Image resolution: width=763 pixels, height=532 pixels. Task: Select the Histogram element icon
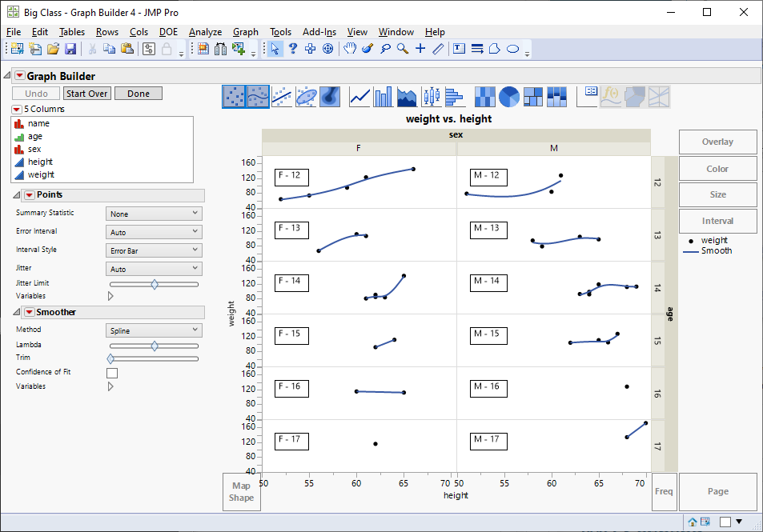(455, 96)
